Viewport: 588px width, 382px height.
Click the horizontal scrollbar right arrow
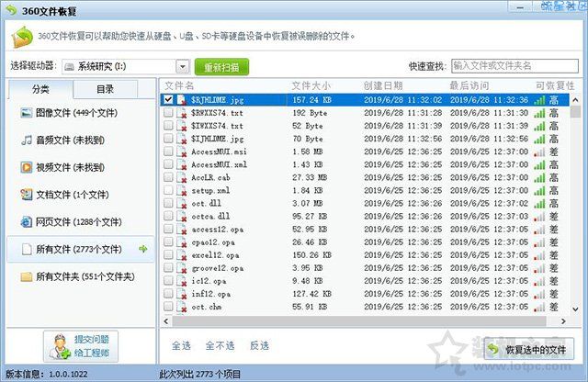pyautogui.click(x=563, y=321)
